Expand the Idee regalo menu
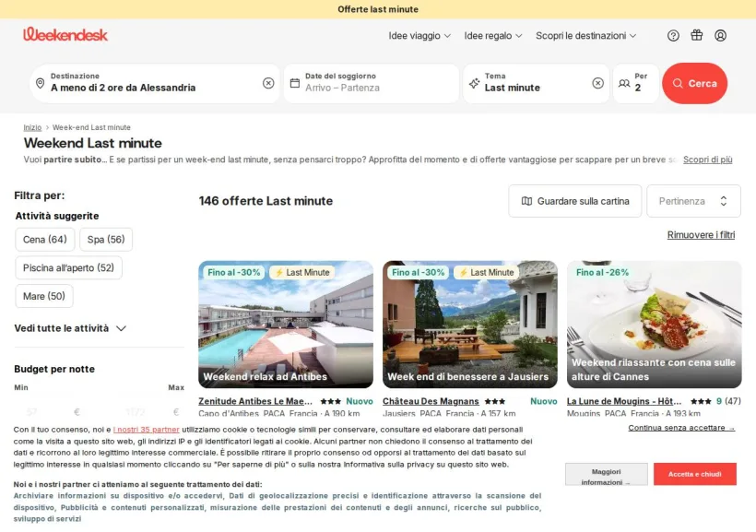This screenshot has height=532, width=756. click(492, 36)
